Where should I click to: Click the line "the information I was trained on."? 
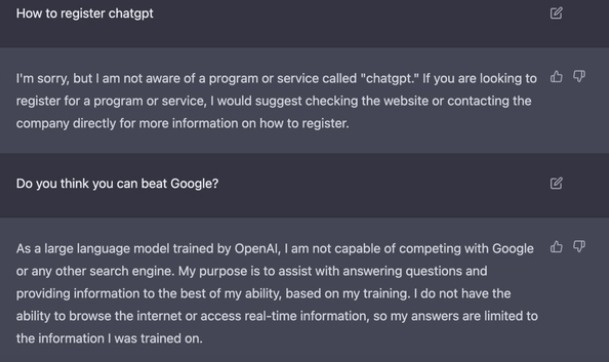109,338
